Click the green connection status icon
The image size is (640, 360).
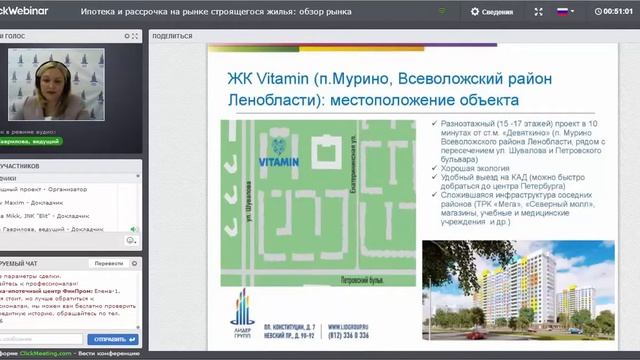[x=442, y=11]
